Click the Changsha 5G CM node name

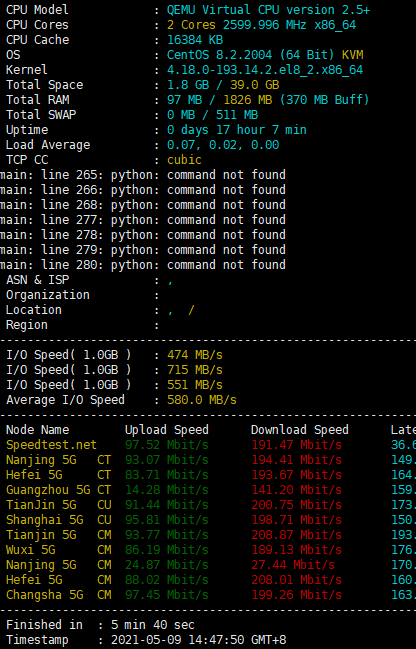click(x=58, y=595)
